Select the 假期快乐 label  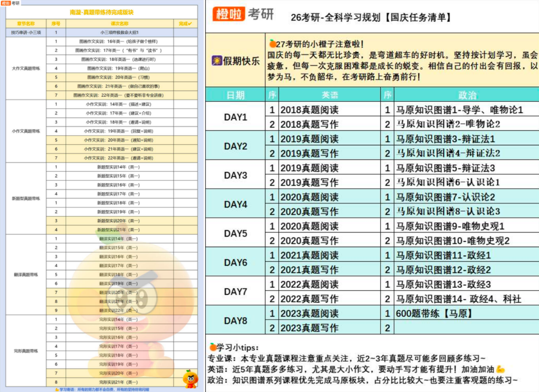pyautogui.click(x=242, y=61)
